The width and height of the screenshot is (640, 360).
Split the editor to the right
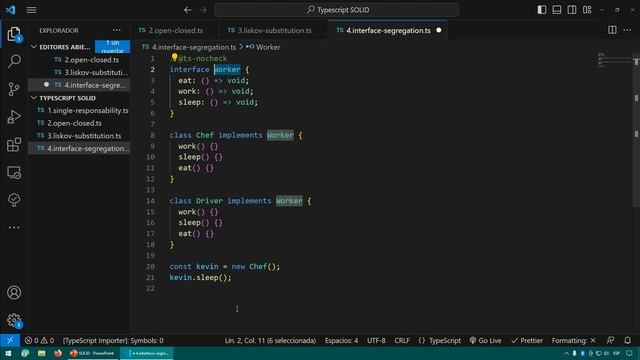pos(612,30)
